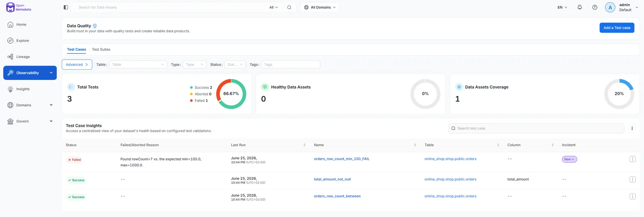
Task: Click the Domains globe icon
Action: (x=10, y=105)
